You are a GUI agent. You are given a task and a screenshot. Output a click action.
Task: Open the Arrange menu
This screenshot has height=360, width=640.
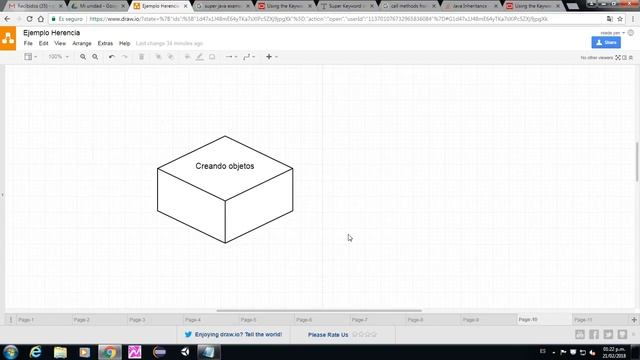[x=82, y=43]
